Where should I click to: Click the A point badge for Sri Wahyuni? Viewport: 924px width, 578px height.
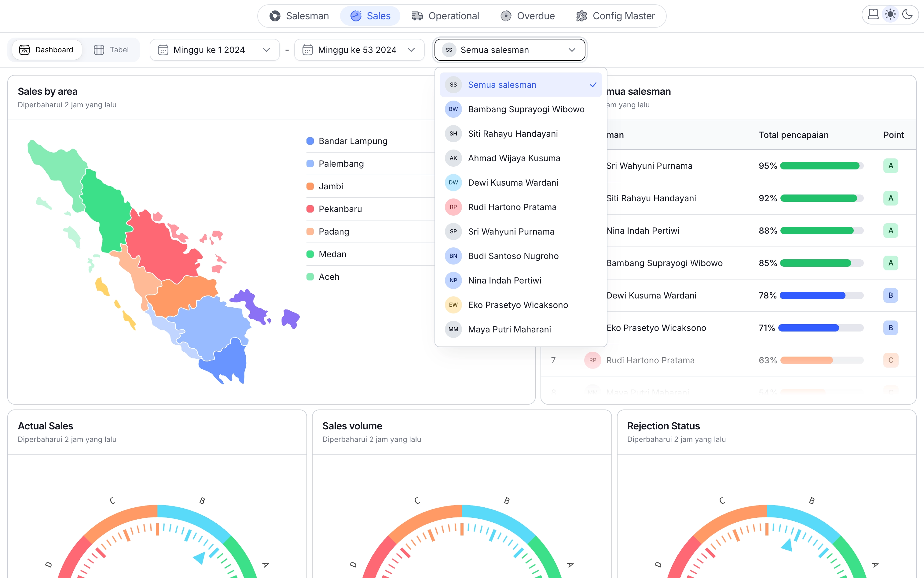click(x=890, y=166)
